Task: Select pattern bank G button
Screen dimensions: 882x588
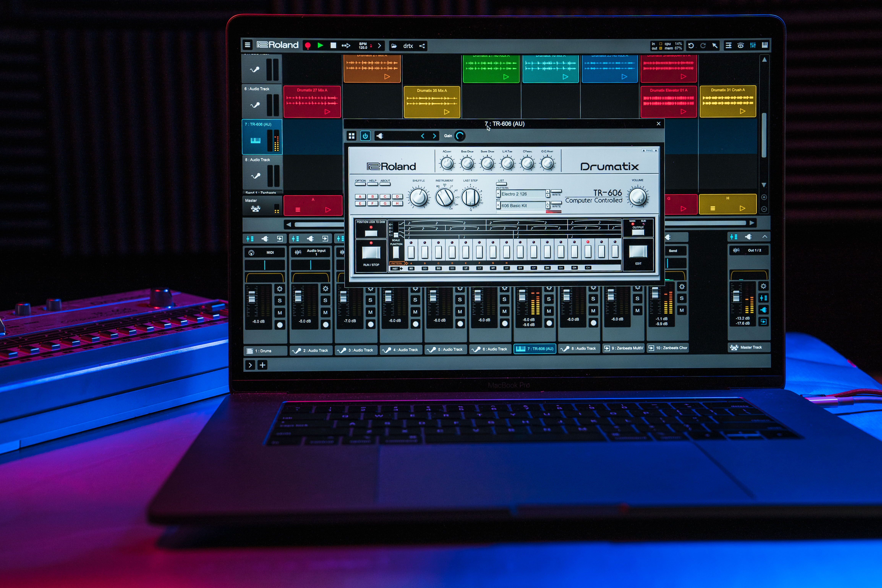Action: tap(385, 204)
